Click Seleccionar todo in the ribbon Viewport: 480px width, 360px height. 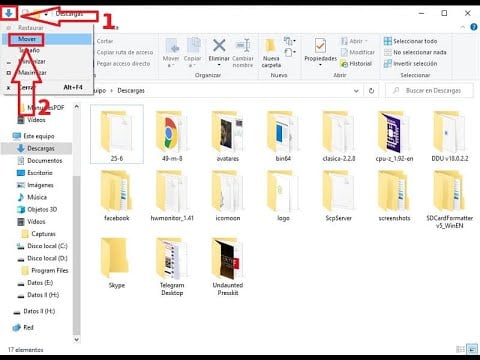coord(410,41)
